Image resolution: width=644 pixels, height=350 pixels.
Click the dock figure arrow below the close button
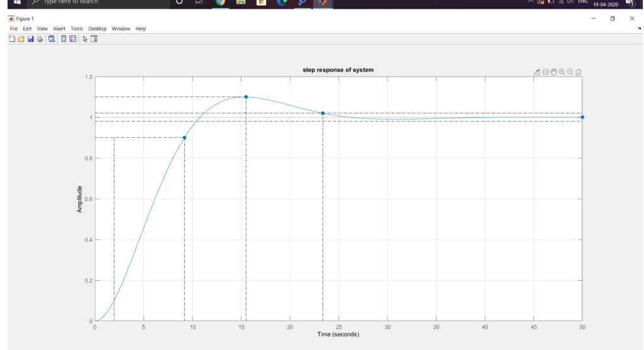[639, 28]
